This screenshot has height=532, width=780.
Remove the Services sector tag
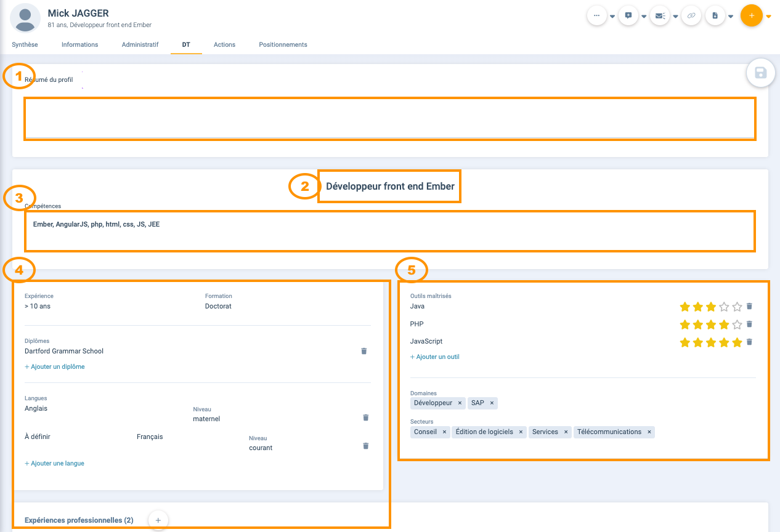click(x=566, y=432)
